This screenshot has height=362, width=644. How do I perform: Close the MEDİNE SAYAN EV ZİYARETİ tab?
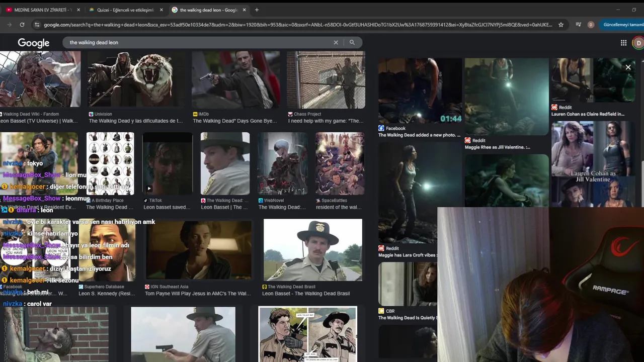click(78, 10)
